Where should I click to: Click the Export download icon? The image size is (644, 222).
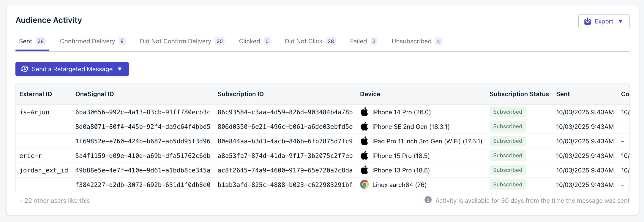click(587, 21)
